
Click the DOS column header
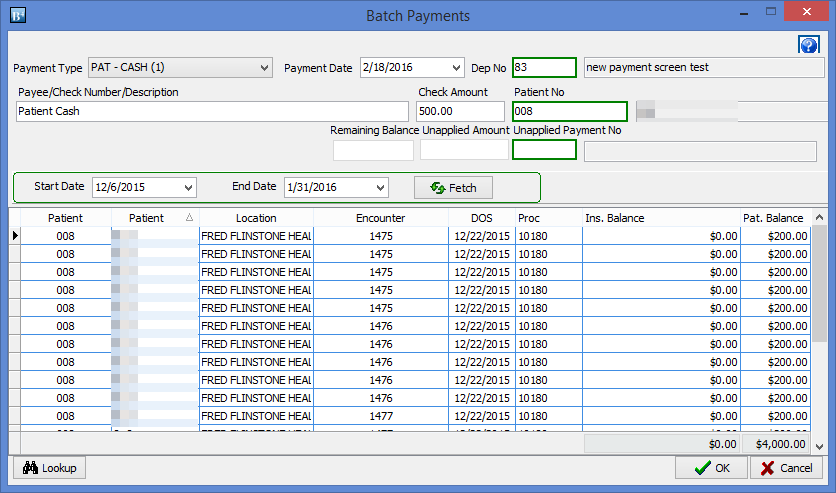pyautogui.click(x=482, y=218)
